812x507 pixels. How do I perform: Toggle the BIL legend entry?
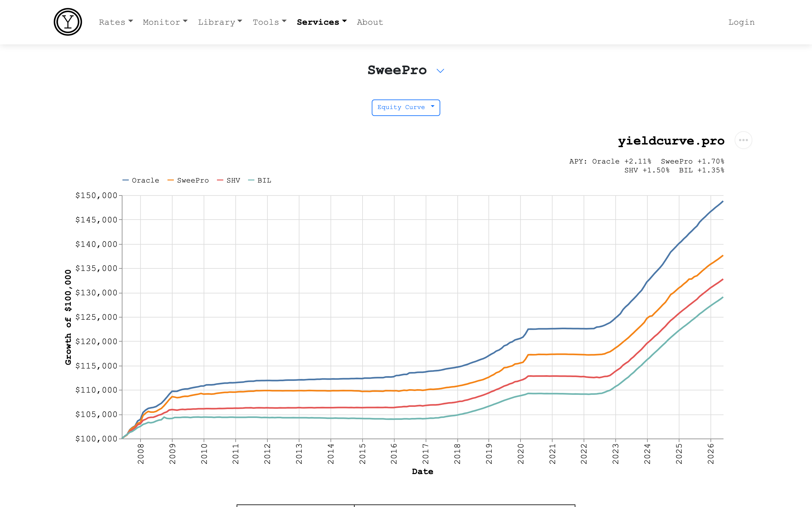point(260,180)
